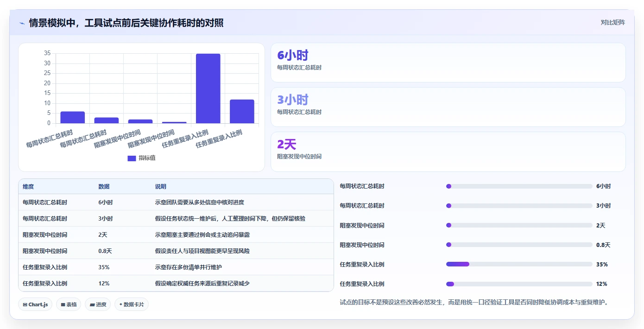Click the 数据卡片 chip
Viewport: 644px width, 329px height.
[x=132, y=304]
